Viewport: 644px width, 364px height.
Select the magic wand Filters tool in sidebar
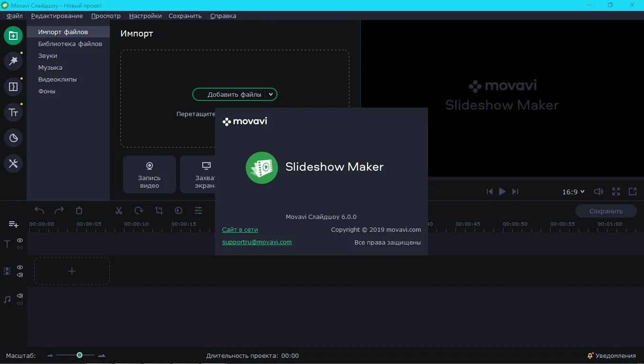pyautogui.click(x=13, y=61)
